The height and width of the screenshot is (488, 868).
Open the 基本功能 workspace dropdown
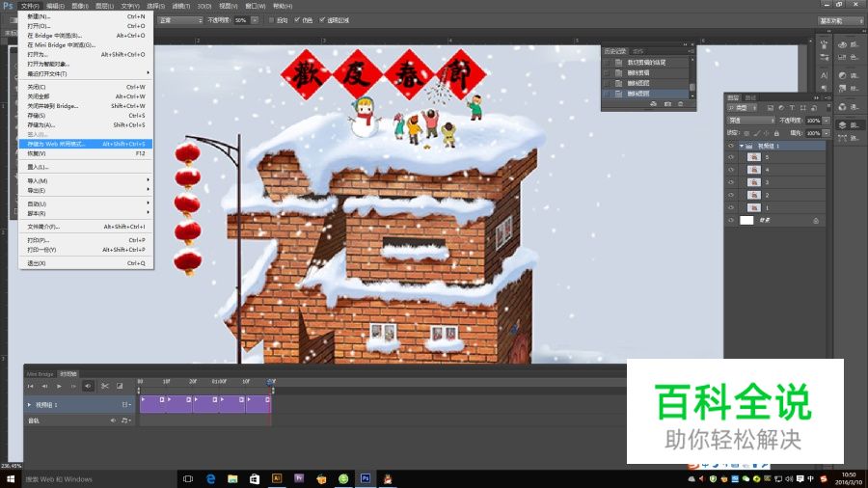[x=841, y=19]
